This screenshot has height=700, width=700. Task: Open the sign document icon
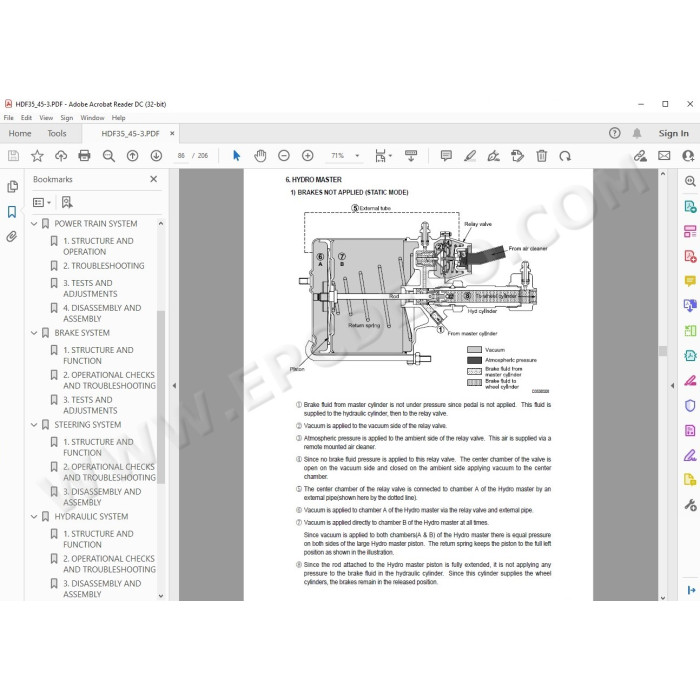coord(493,155)
